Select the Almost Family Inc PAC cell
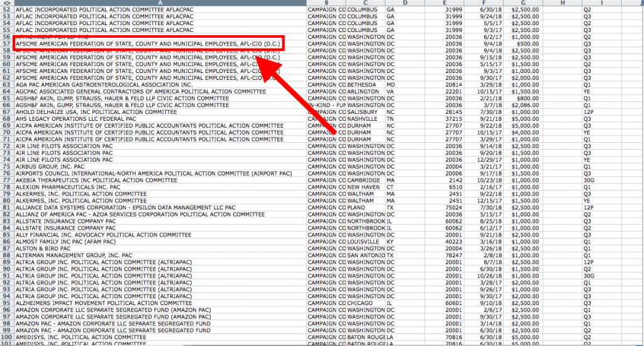The height and width of the screenshot is (346, 644). point(160,242)
